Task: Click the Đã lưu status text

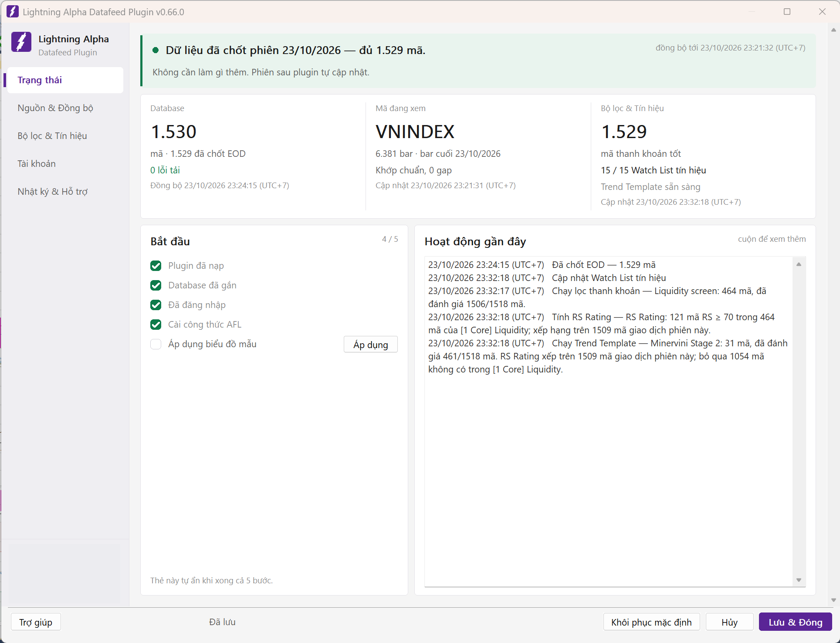Action: pos(222,622)
